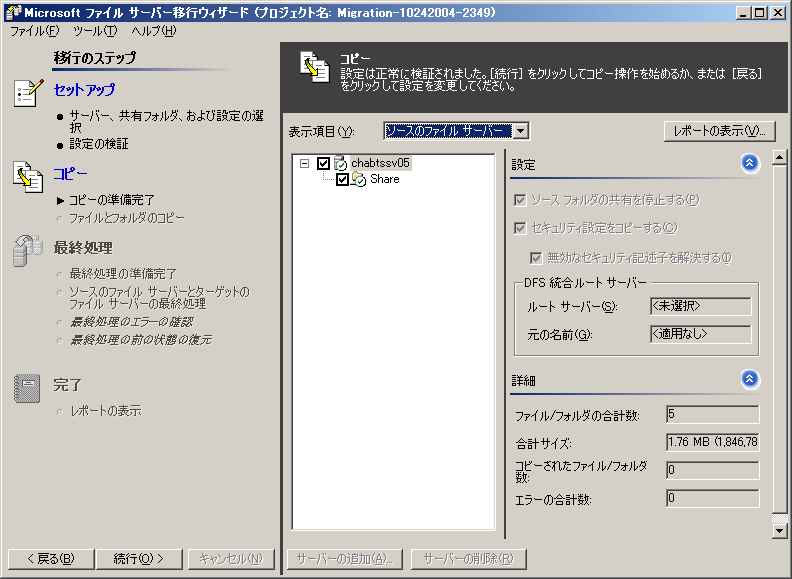The width and height of the screenshot is (792, 579).
Task: Click the settings panel scroll down arrow
Action: click(x=780, y=531)
